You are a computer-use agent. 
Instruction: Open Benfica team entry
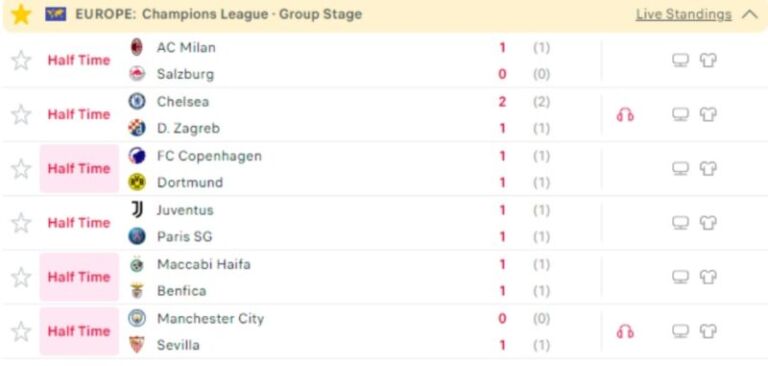pos(181,291)
